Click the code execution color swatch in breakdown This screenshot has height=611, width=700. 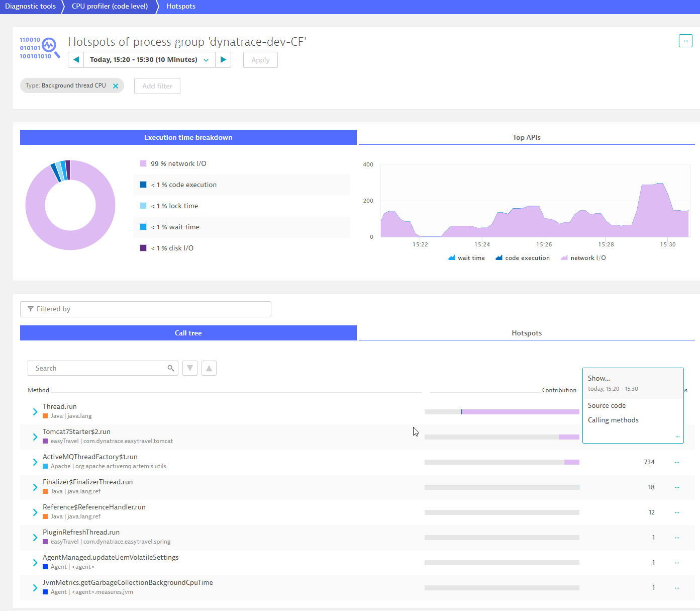tap(143, 185)
